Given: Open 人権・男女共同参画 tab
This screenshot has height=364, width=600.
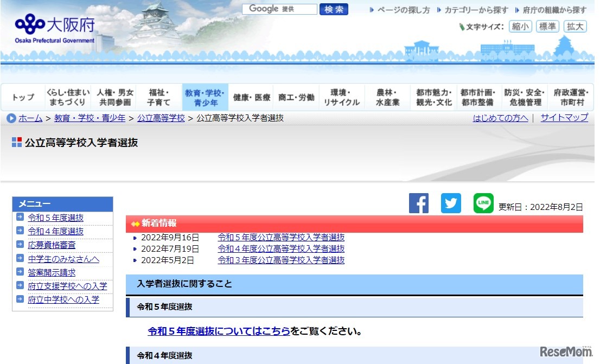Looking at the screenshot, I should [x=114, y=97].
